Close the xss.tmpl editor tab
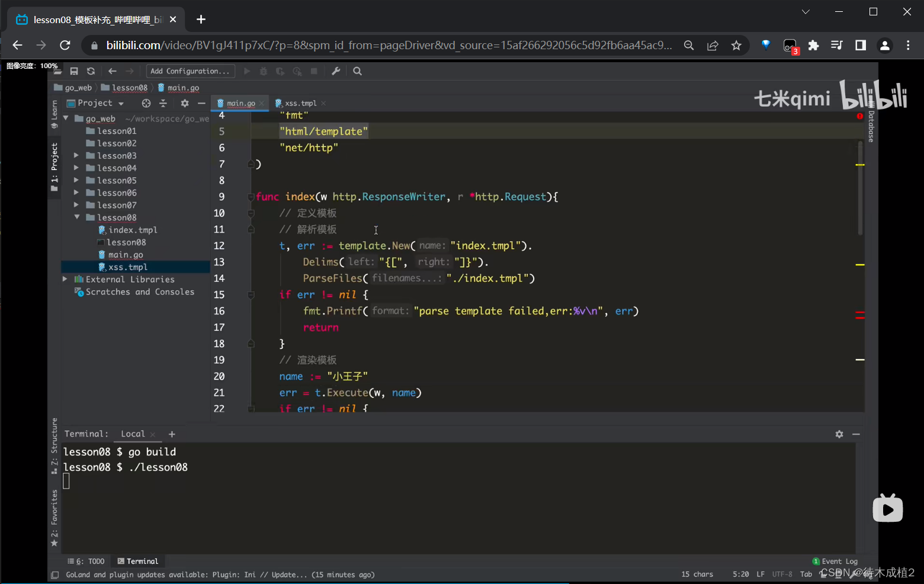The height and width of the screenshot is (584, 924). click(323, 103)
